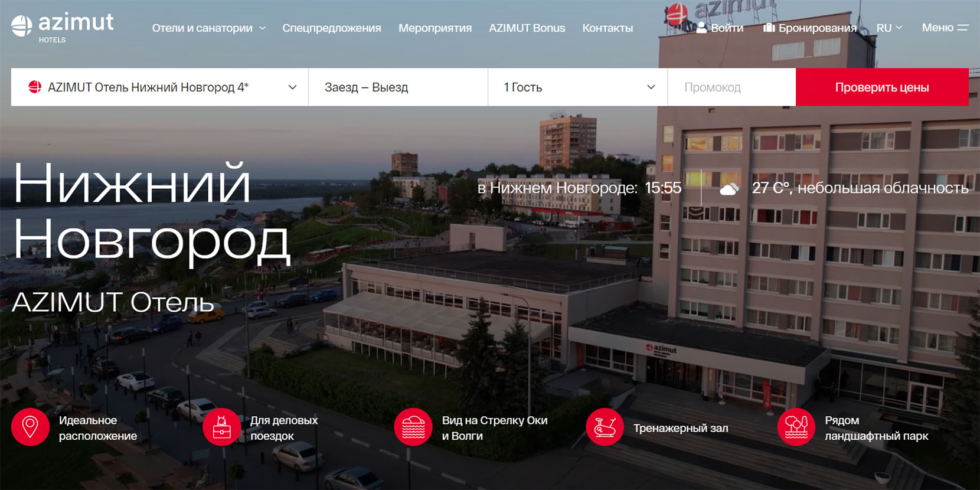Click the Промокод input field
Viewport: 980px width, 490px height.
point(731,87)
